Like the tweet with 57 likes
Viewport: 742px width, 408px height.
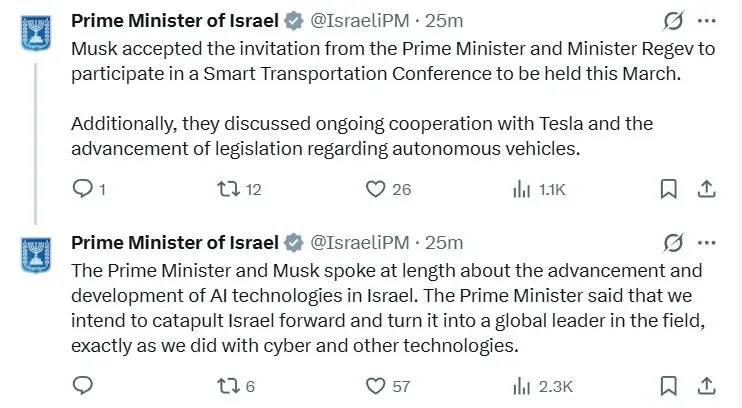[x=376, y=385]
